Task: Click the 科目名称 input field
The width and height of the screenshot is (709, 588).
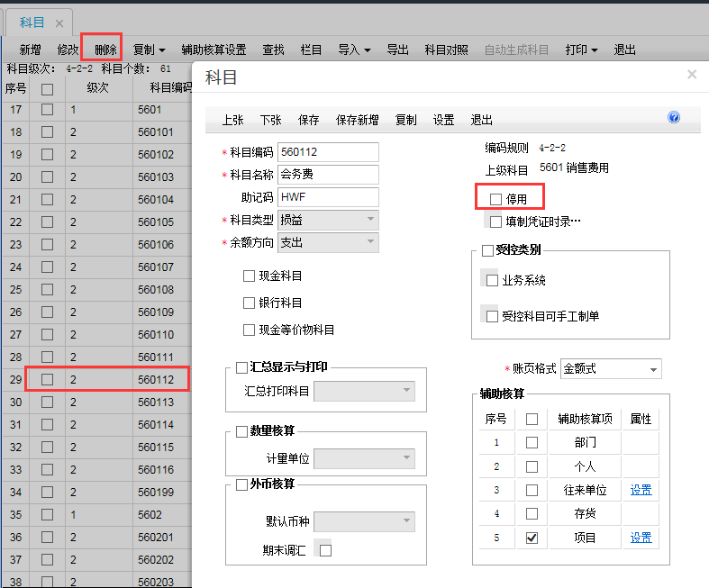Action: click(328, 175)
